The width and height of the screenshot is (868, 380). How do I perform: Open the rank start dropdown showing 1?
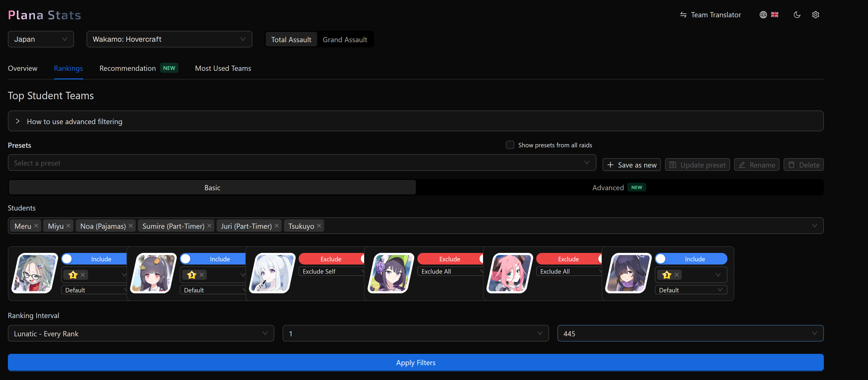[x=416, y=333]
